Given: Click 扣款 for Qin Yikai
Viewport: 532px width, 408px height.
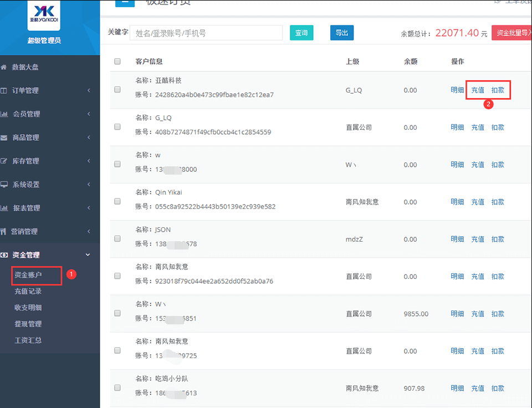Looking at the screenshot, I should [x=498, y=202].
